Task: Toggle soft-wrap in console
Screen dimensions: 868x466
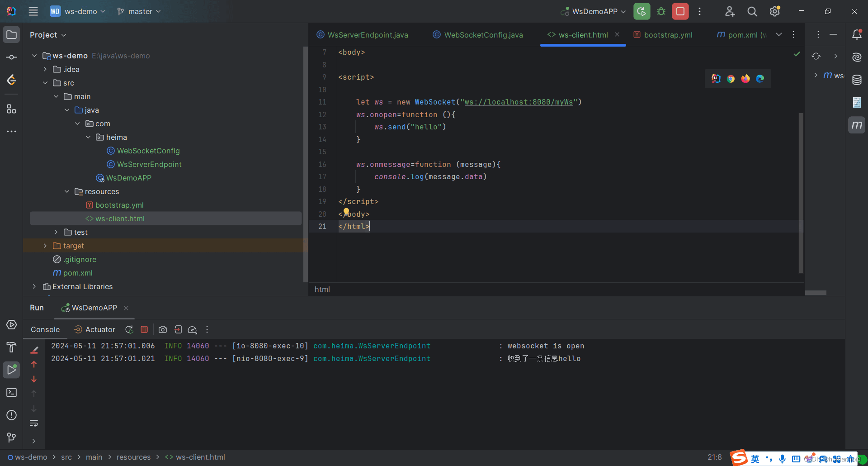Action: point(34,424)
